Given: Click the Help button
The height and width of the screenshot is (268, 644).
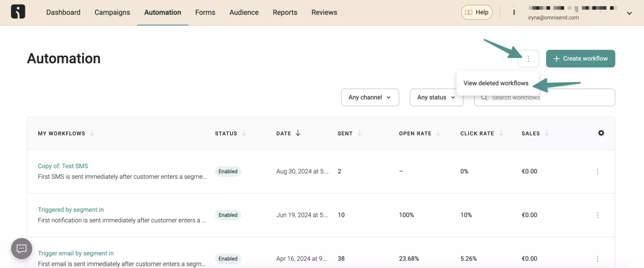Looking at the screenshot, I should (x=477, y=13).
